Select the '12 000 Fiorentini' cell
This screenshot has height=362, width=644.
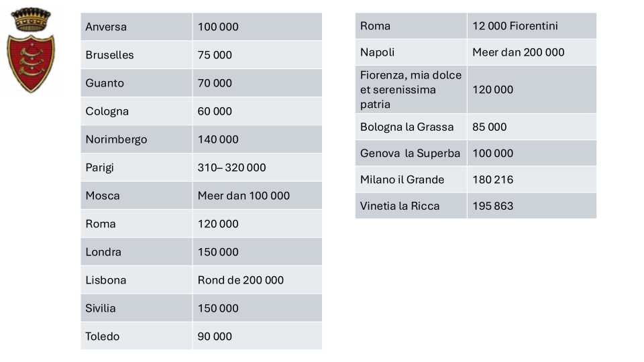point(531,26)
